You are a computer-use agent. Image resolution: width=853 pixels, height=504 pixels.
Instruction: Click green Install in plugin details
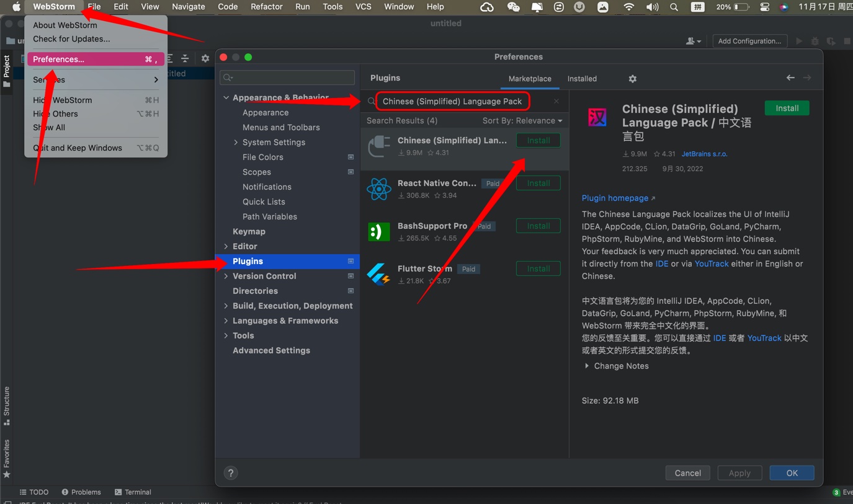(x=787, y=108)
